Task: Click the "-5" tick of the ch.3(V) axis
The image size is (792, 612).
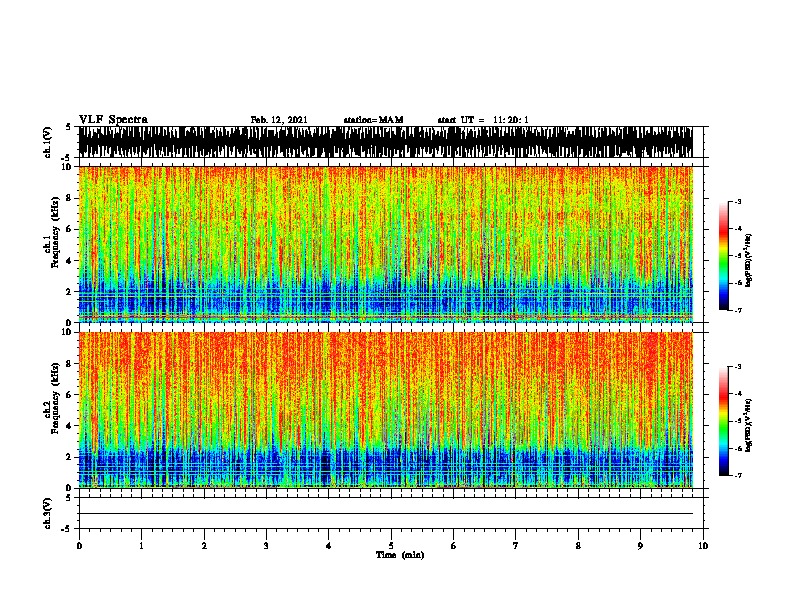Action: [x=67, y=529]
